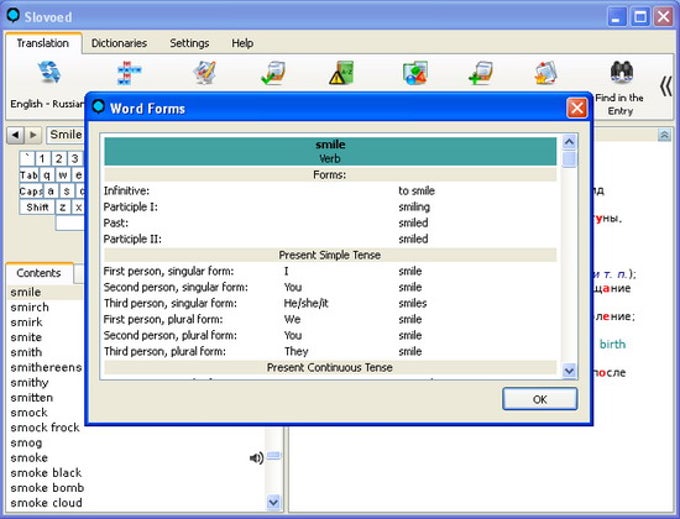
Task: Click the English - Russian direction switch icon
Action: pos(49,72)
